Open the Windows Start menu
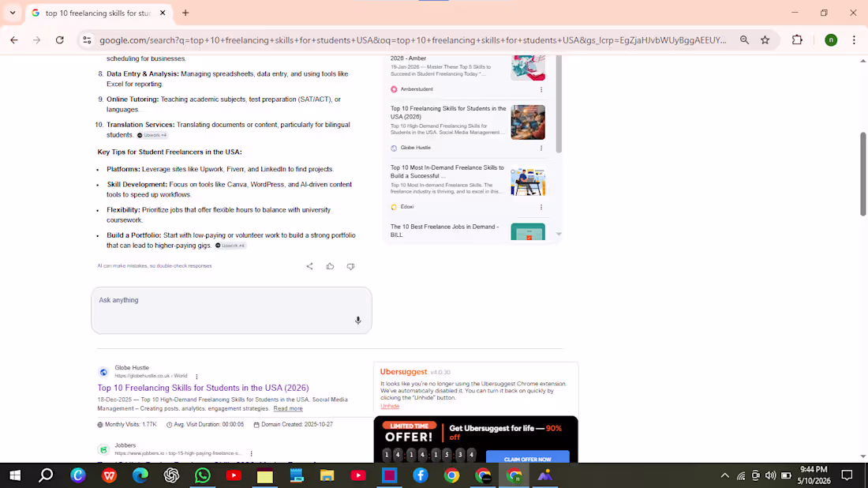Viewport: 868px width, 488px height. [15, 475]
